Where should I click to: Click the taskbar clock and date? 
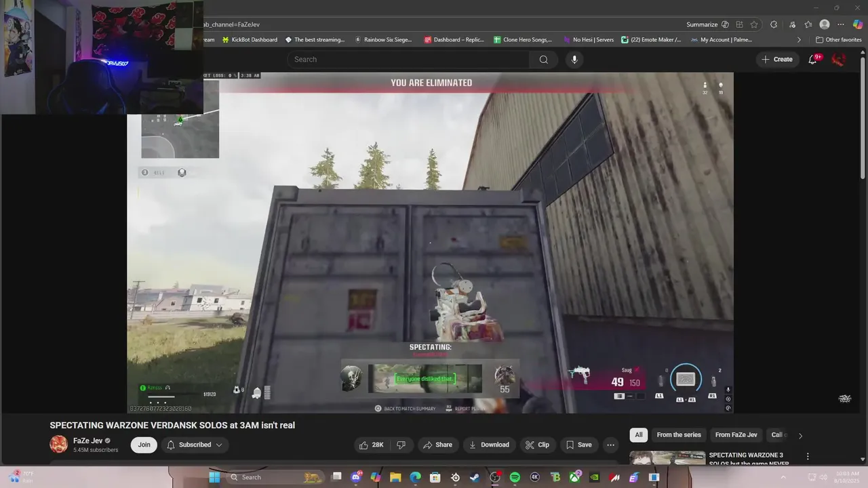pos(848,477)
